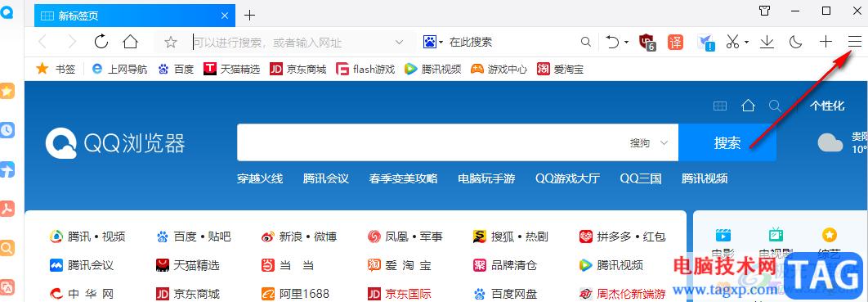The image size is (868, 302).
Task: Open the QQ三国 link
Action: 641,178
